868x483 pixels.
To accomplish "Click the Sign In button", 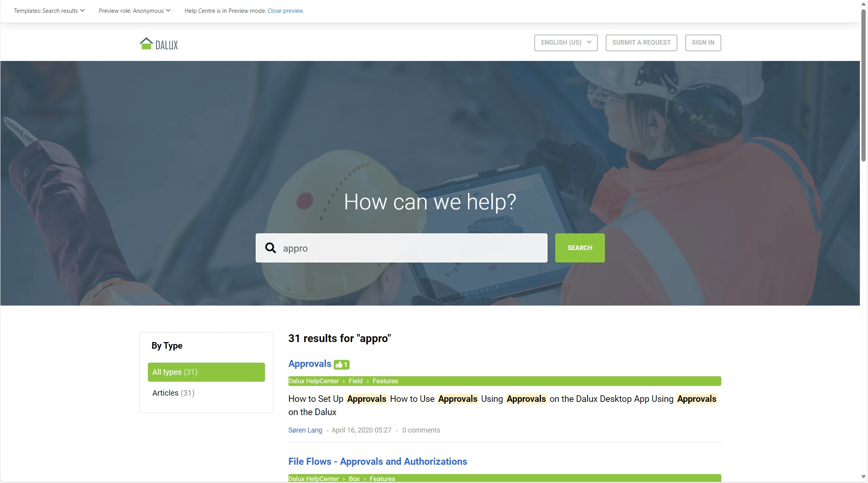I will pyautogui.click(x=703, y=43).
